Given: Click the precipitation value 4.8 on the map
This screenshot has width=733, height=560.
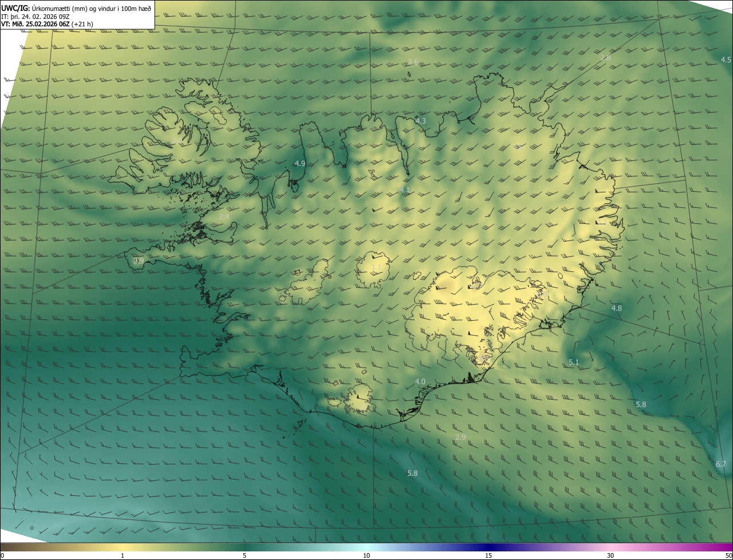Looking at the screenshot, I should (x=616, y=308).
